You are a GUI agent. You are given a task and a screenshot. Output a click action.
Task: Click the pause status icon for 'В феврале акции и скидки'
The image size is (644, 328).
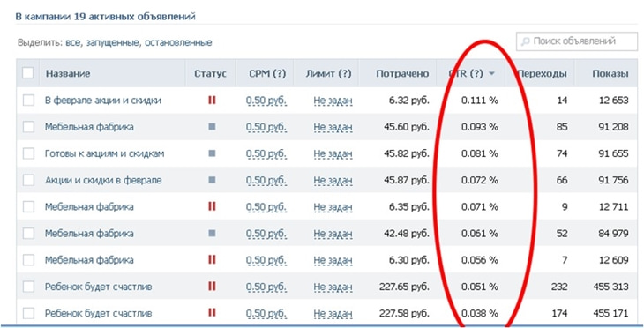click(x=212, y=101)
